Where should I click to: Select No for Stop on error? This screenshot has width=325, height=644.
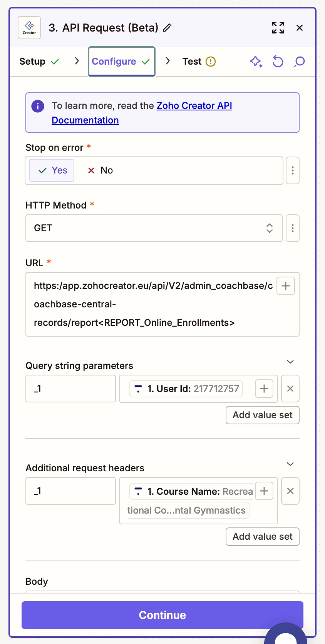coord(101,170)
